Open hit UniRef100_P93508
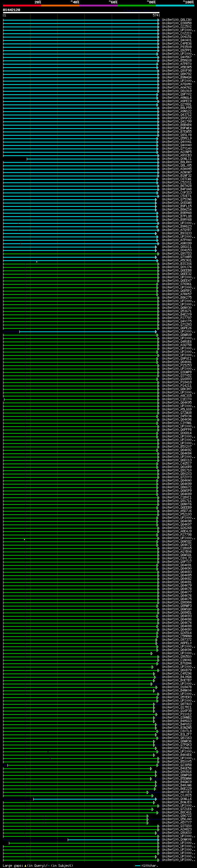 click(x=177, y=47)
